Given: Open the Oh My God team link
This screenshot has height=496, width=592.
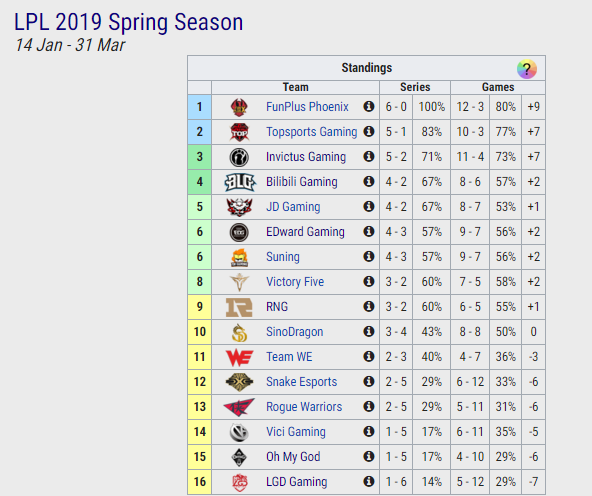Looking at the screenshot, I should (293, 457).
